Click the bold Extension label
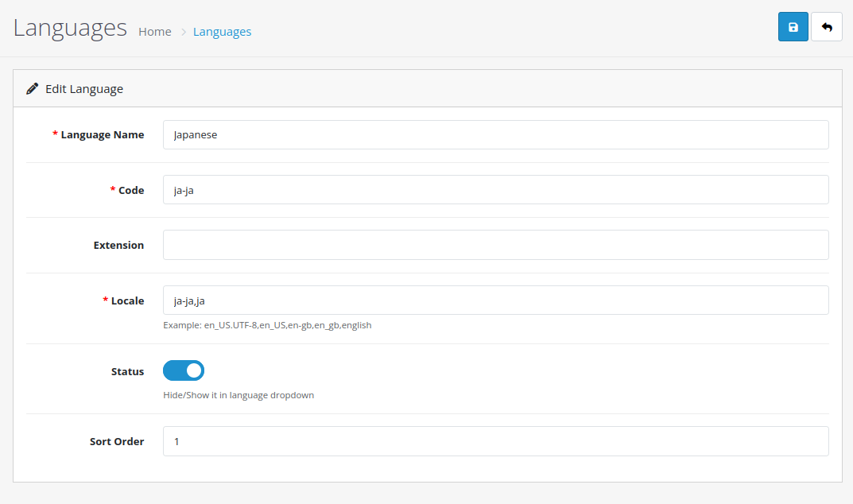The image size is (853, 504). [118, 245]
